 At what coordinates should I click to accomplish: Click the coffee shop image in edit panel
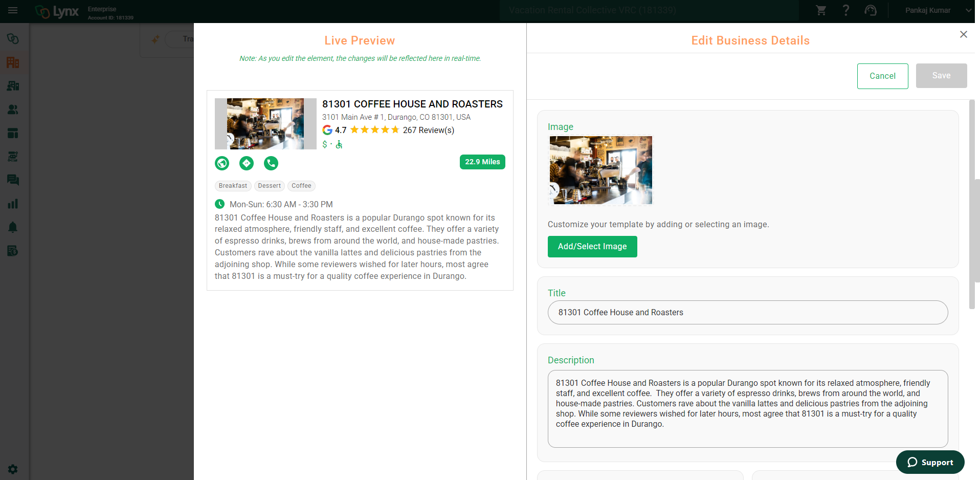click(x=601, y=170)
